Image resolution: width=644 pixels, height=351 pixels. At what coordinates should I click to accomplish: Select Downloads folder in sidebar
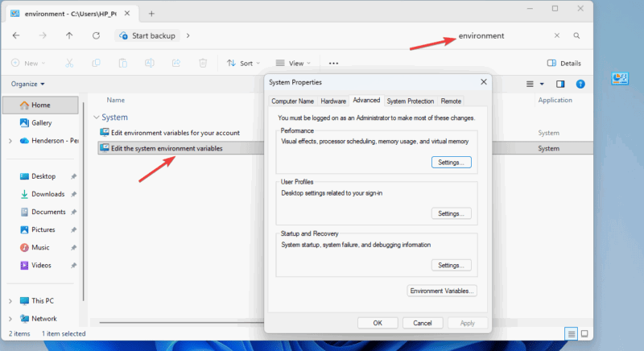pos(47,193)
